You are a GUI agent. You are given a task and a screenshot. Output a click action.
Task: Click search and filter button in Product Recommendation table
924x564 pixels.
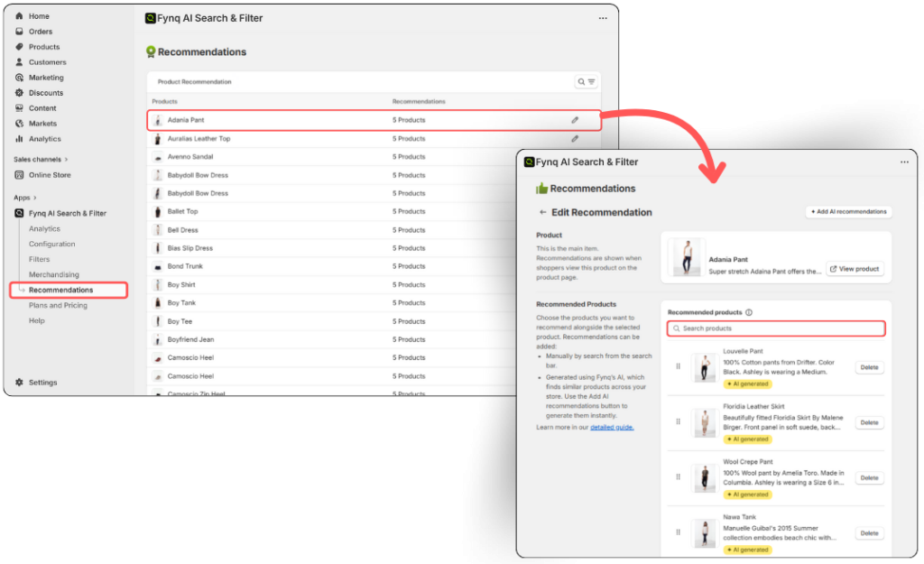(587, 82)
